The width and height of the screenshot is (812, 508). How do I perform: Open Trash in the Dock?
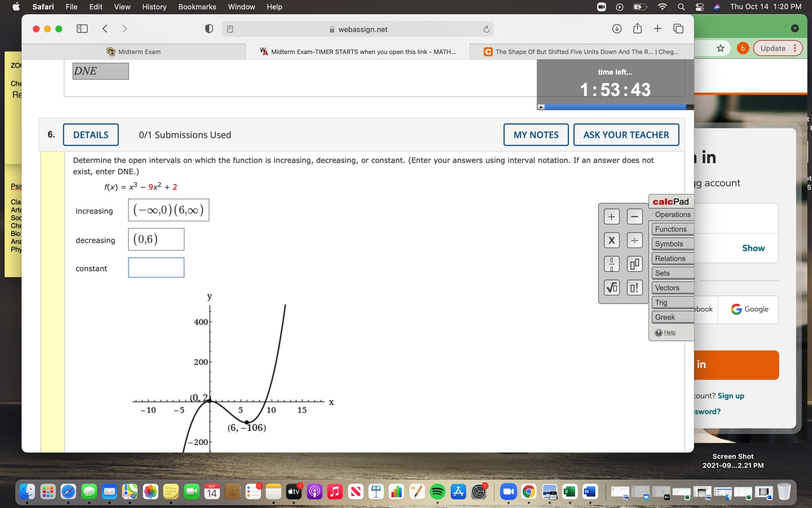pyautogui.click(x=784, y=492)
